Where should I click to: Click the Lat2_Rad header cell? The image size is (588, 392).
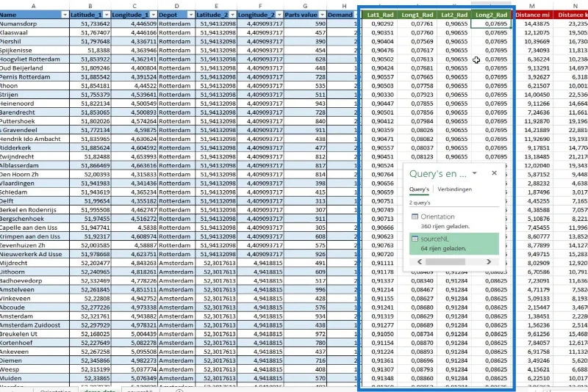(453, 15)
